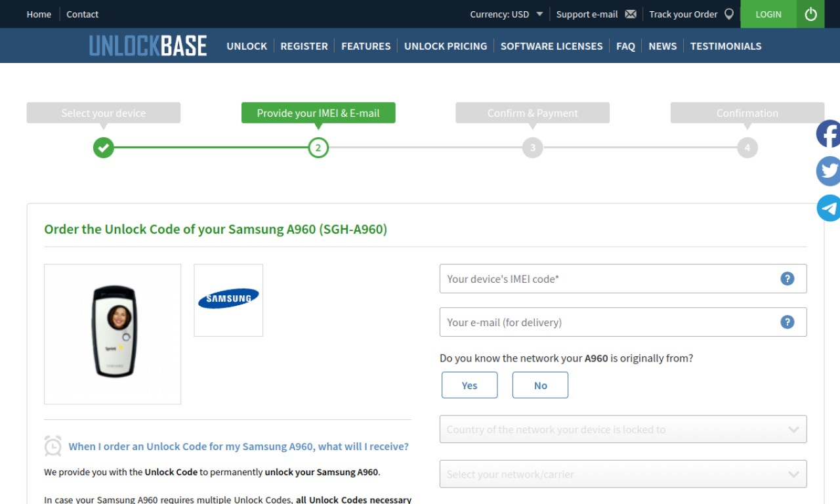Select Yes for knowing the original network
This screenshot has width=840, height=504.
pos(469,385)
